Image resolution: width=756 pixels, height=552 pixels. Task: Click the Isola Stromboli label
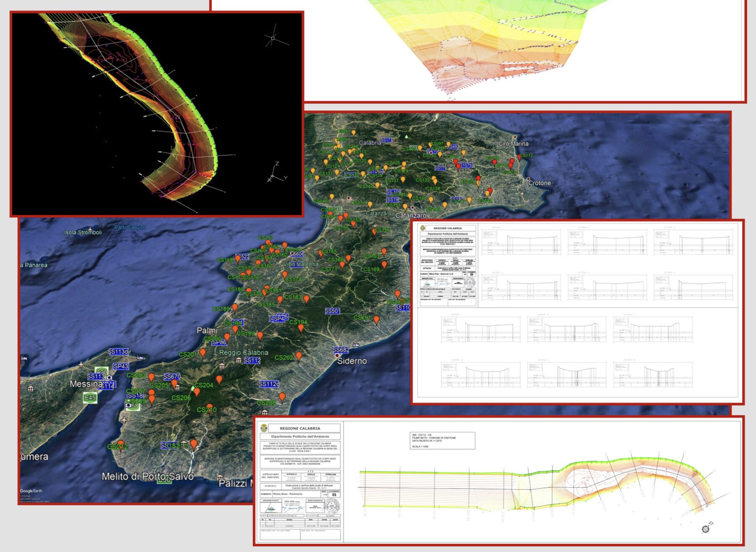click(x=83, y=233)
